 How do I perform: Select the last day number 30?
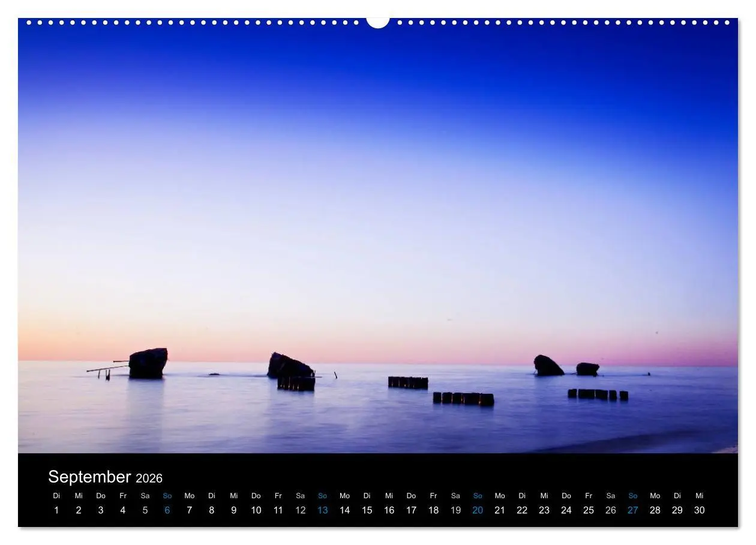tap(699, 510)
